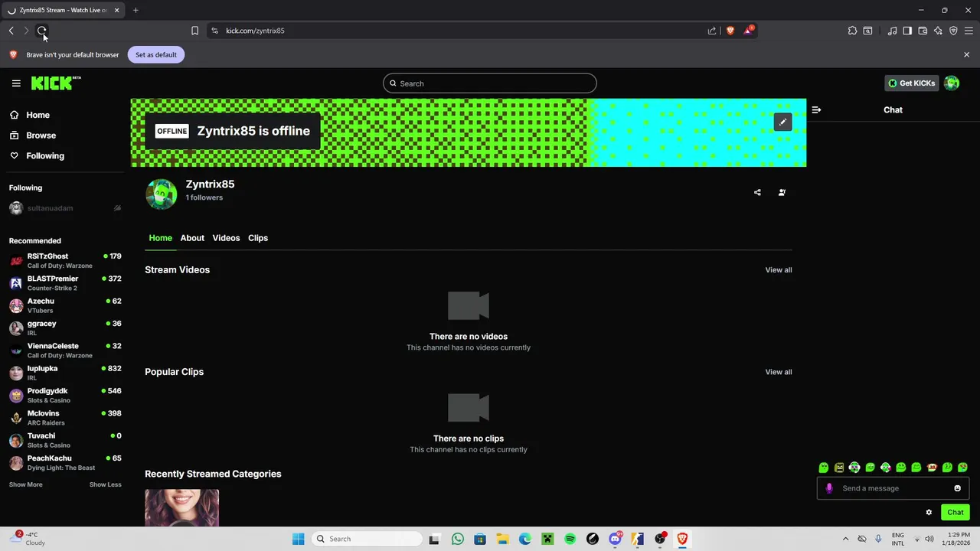The width and height of the screenshot is (980, 551).
Task: Dismiss the default browser notification bar
Action: point(966,55)
